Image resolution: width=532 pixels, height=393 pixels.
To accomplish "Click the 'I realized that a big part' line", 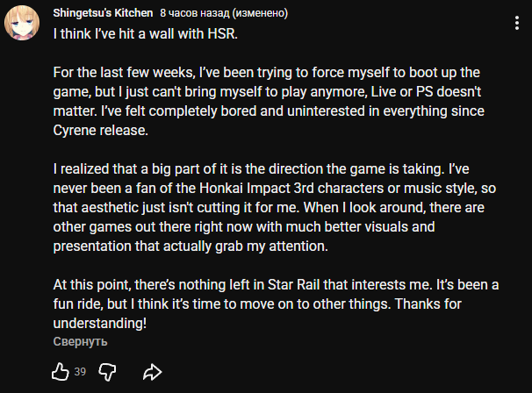I will (x=140, y=169).
